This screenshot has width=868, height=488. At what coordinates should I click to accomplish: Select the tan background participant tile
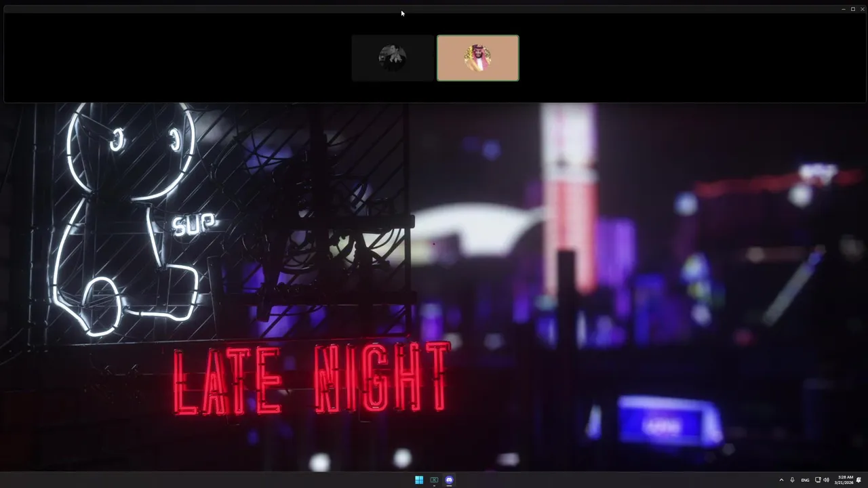click(478, 58)
